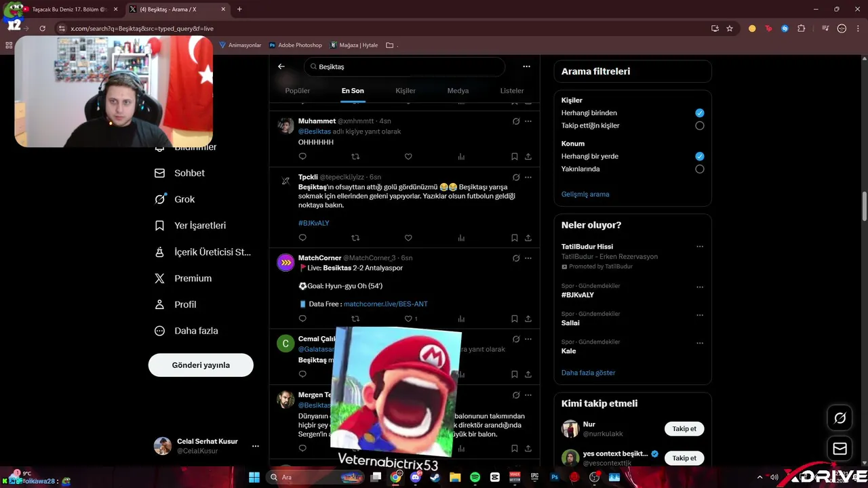View analytics of Muhammet's post
The image size is (868, 488).
[x=461, y=157]
